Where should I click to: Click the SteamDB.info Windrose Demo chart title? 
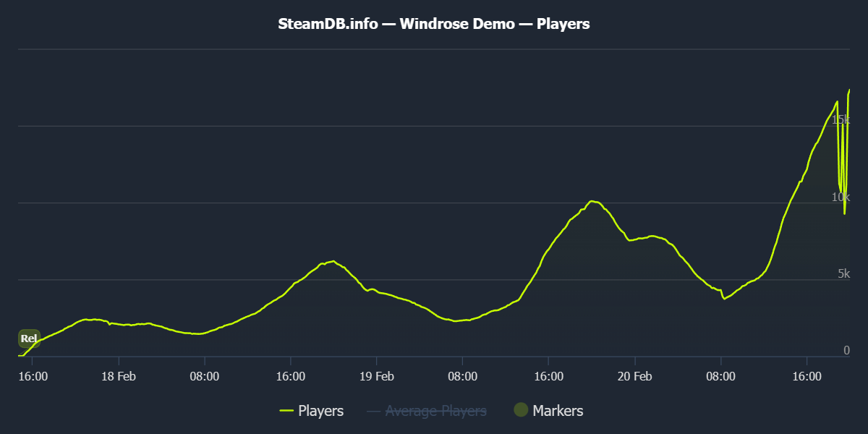click(434, 24)
